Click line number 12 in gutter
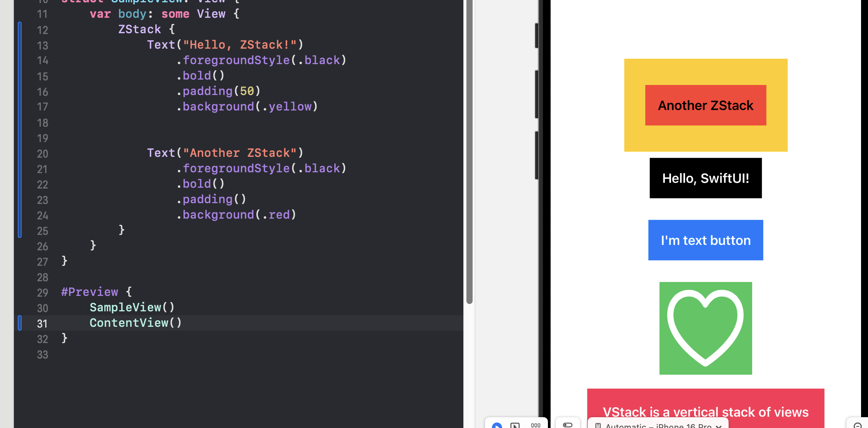 click(42, 30)
